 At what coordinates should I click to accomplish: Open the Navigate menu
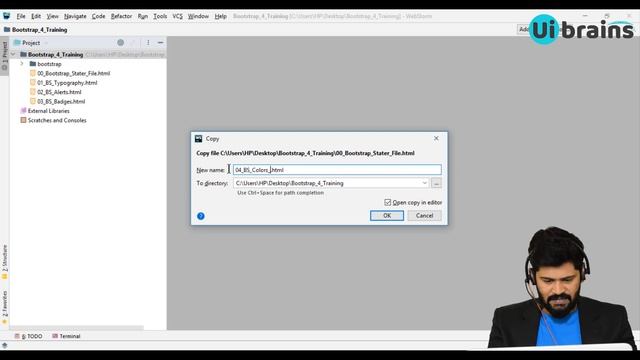point(75,16)
